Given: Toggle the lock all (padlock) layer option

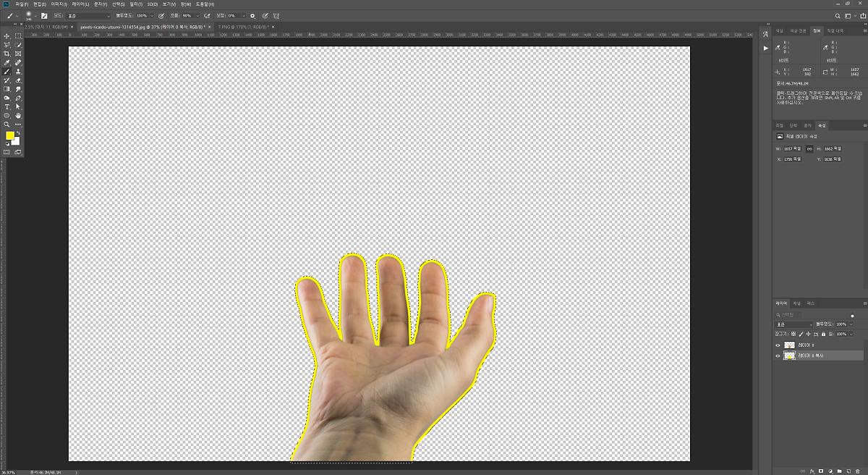Looking at the screenshot, I should point(823,334).
